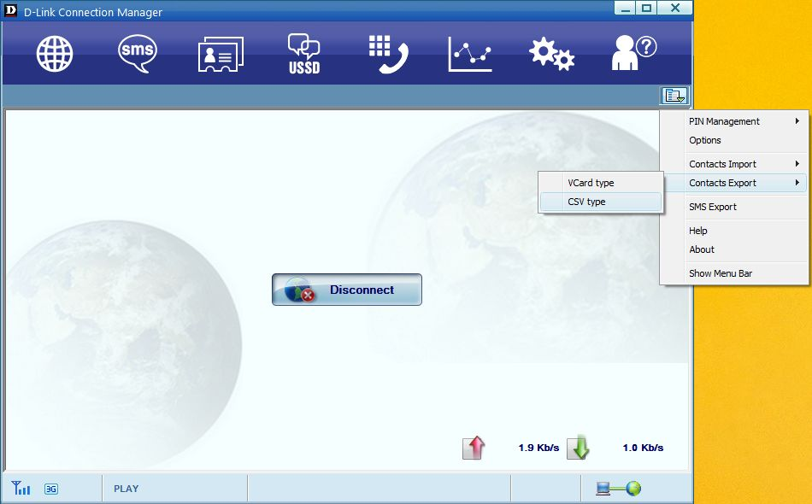
Task: Click the 1.9 Kb/s upload rate
Action: pyautogui.click(x=538, y=448)
